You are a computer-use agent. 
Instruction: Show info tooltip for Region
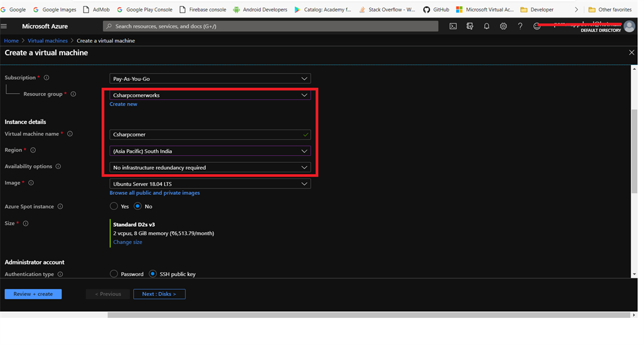(x=33, y=150)
